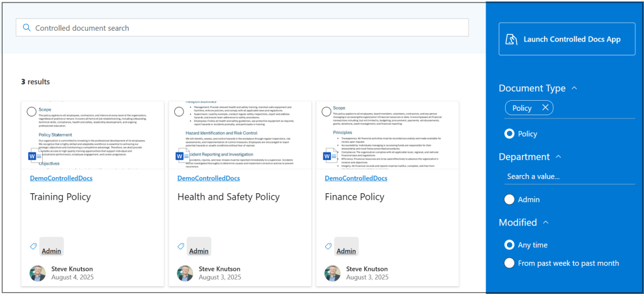
Task: Launch Controlled Docs App
Action: [x=567, y=39]
